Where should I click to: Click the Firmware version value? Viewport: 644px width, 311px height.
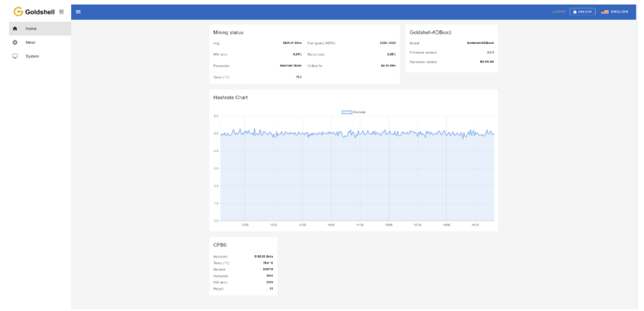point(491,53)
